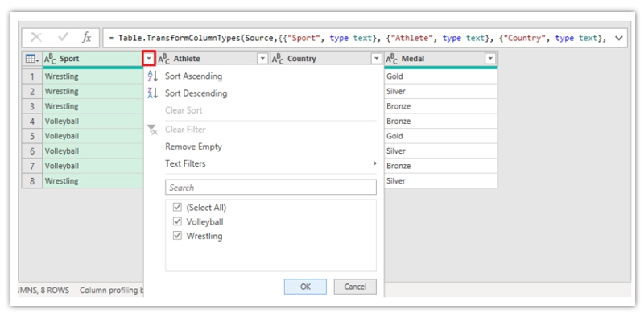
Task: Expand the formula bar with chevron
Action: click(618, 38)
